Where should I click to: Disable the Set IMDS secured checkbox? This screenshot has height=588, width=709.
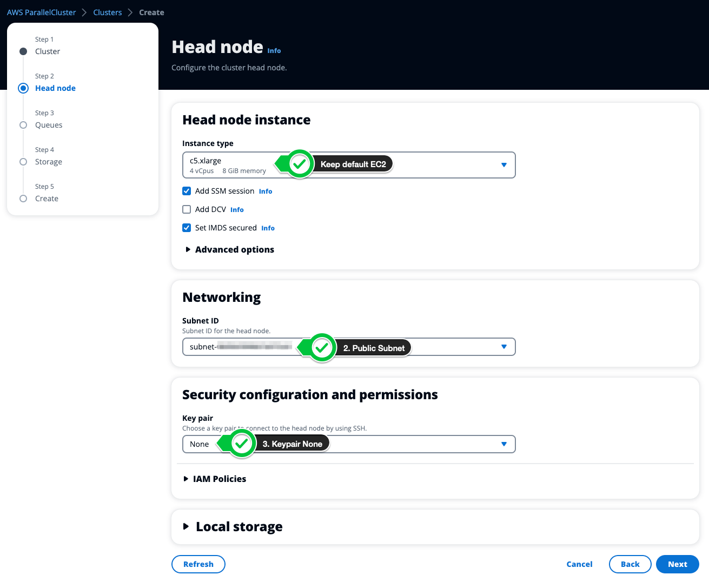click(187, 228)
